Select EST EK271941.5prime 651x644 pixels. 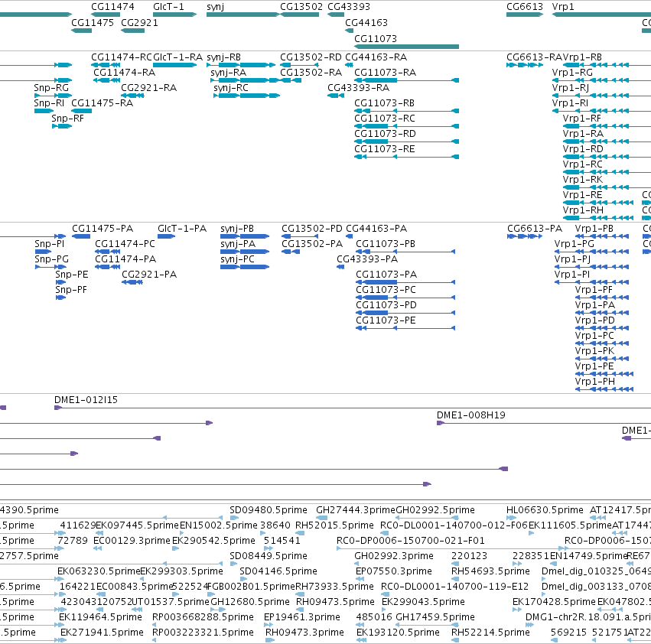click(102, 633)
